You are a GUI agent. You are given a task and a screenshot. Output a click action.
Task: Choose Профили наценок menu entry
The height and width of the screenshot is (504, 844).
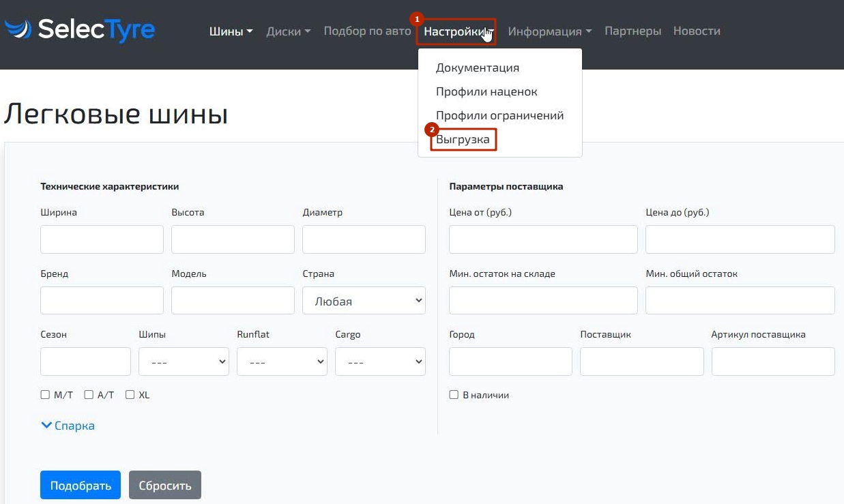tap(486, 92)
